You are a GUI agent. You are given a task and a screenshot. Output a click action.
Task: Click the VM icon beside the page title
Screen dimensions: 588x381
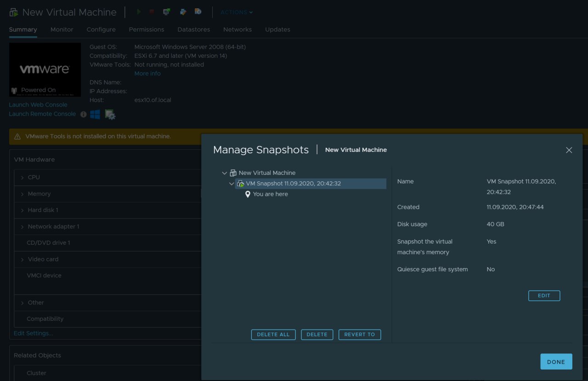14,12
